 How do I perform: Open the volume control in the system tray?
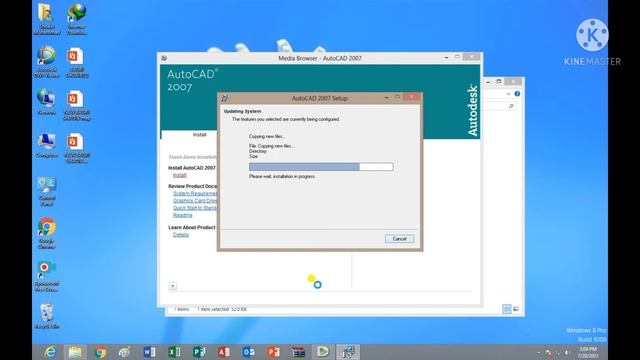click(567, 352)
